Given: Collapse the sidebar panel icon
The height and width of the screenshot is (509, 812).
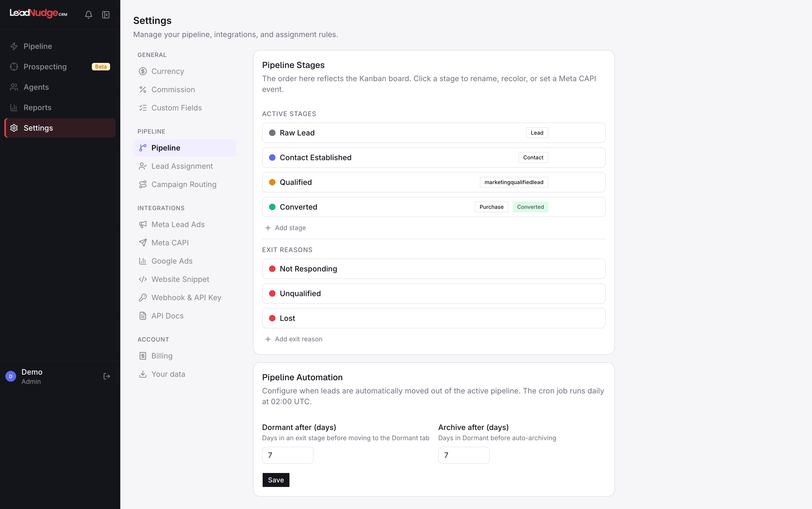Looking at the screenshot, I should pyautogui.click(x=106, y=15).
